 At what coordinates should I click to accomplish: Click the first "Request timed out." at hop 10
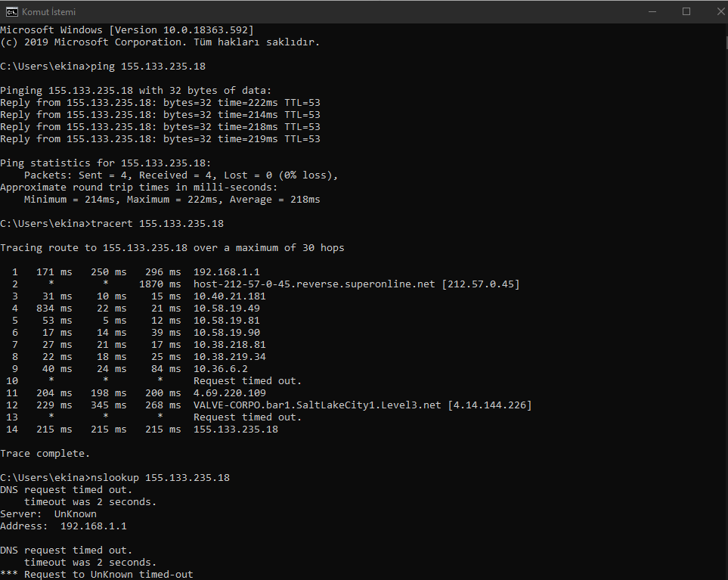(247, 381)
